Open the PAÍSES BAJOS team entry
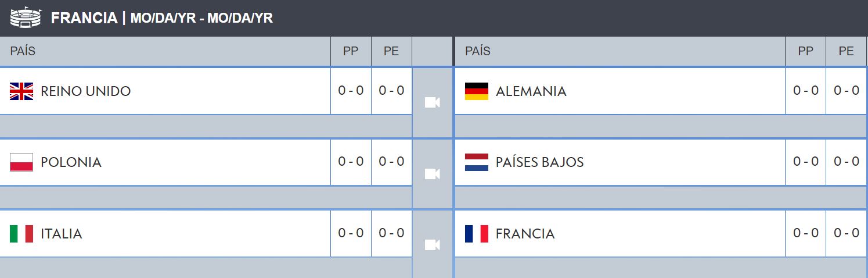This screenshot has width=868, height=278. [540, 162]
